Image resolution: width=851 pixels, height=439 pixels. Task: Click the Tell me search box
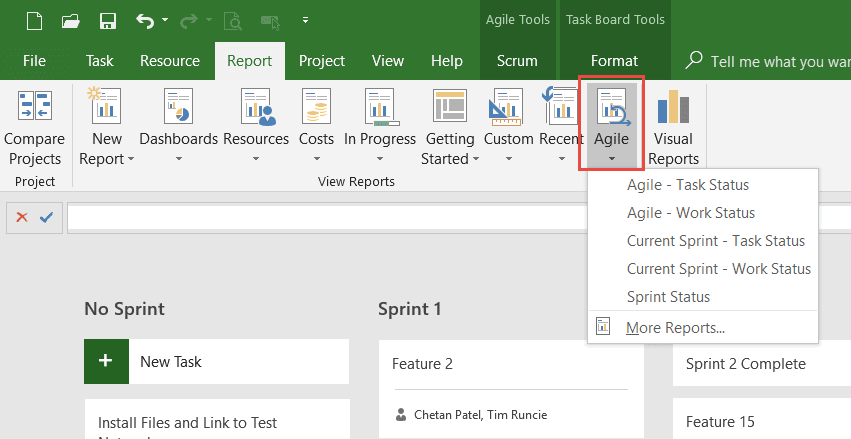click(768, 61)
